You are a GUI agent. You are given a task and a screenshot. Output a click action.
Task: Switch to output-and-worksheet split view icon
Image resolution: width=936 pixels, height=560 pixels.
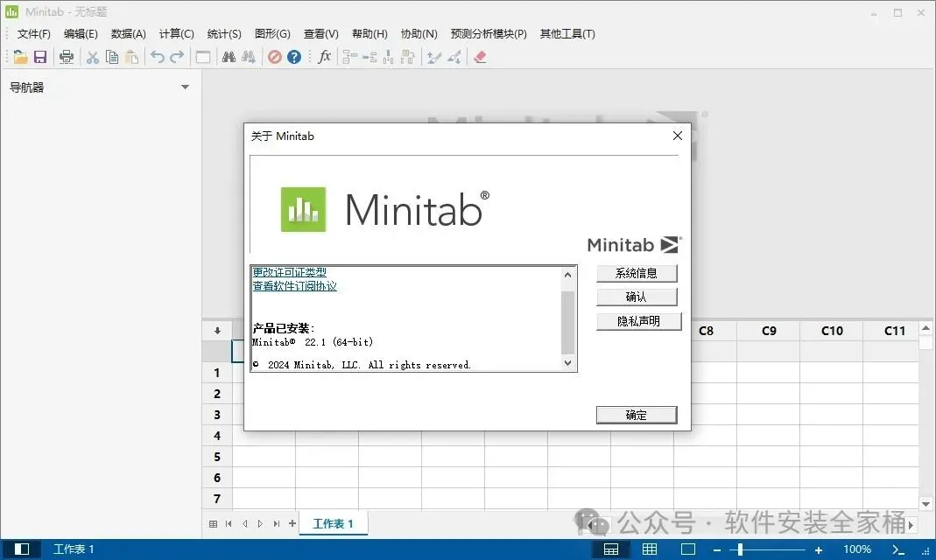point(611,549)
